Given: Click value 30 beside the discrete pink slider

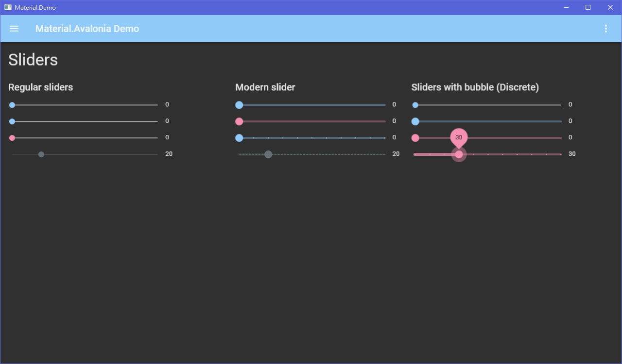Looking at the screenshot, I should click(572, 154).
